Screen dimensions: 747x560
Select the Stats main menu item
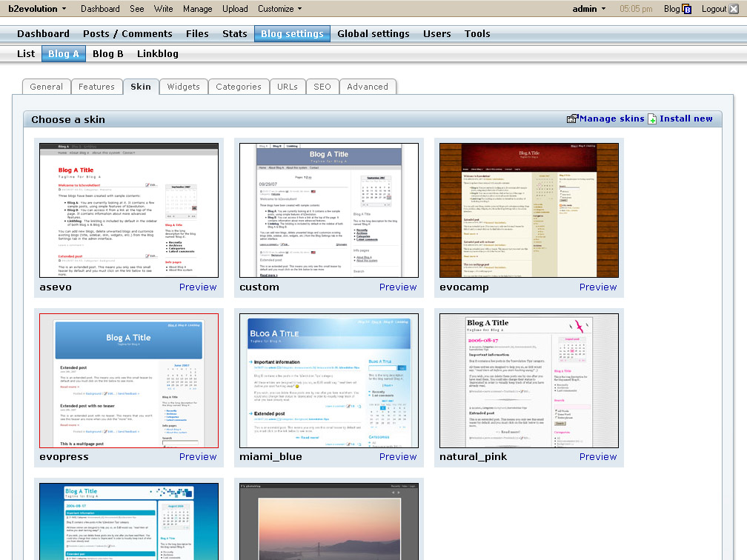tap(235, 33)
